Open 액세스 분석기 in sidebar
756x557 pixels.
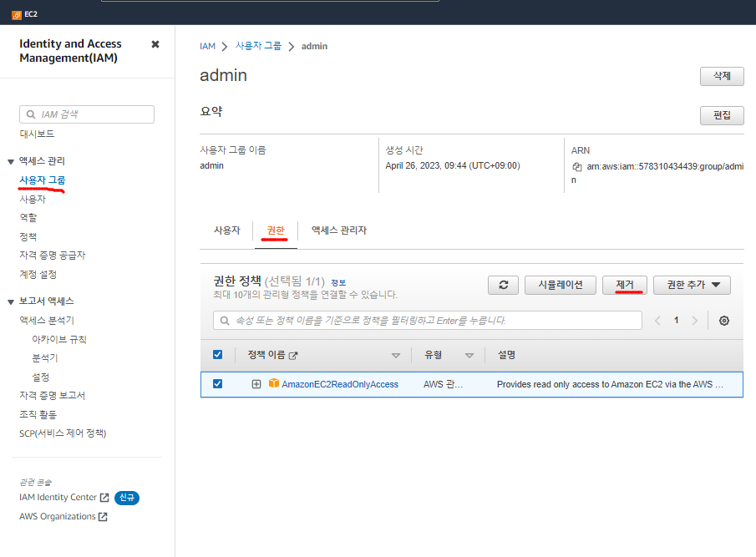47,321
